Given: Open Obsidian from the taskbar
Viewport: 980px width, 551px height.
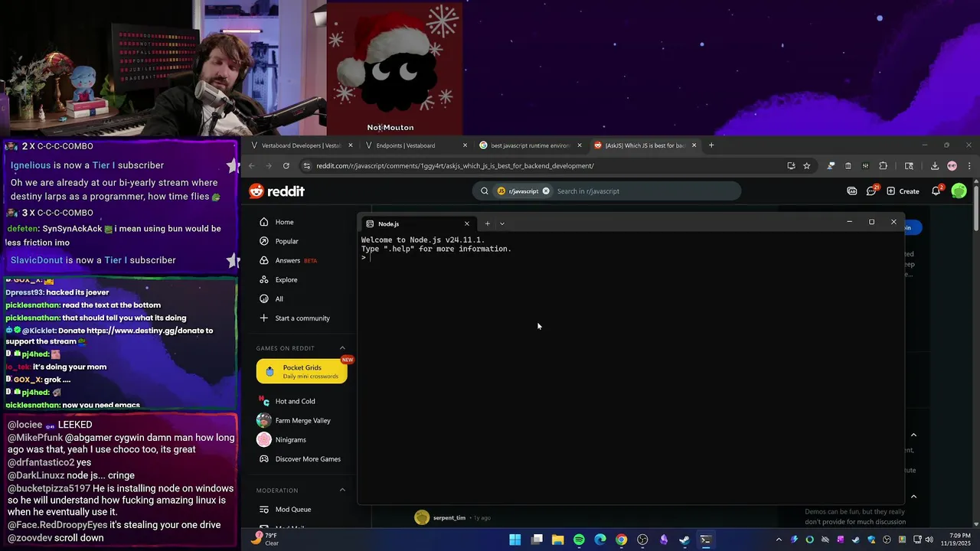Looking at the screenshot, I should 663,540.
